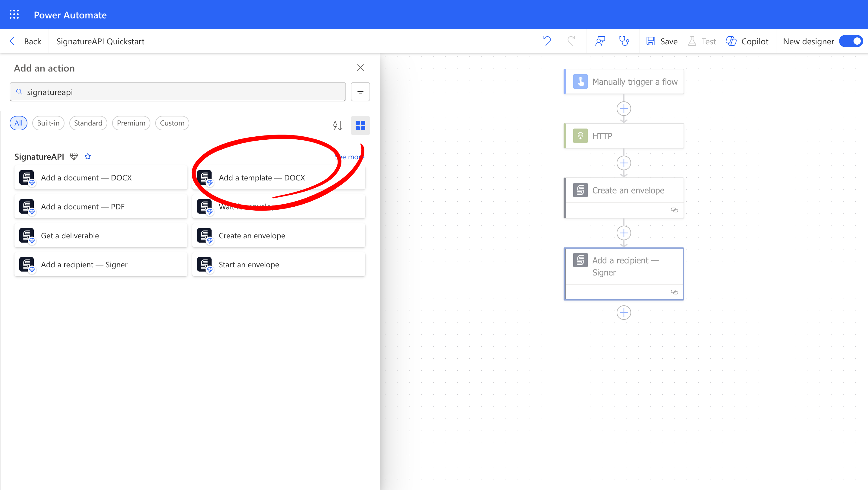Click Save in the toolbar

click(x=662, y=41)
